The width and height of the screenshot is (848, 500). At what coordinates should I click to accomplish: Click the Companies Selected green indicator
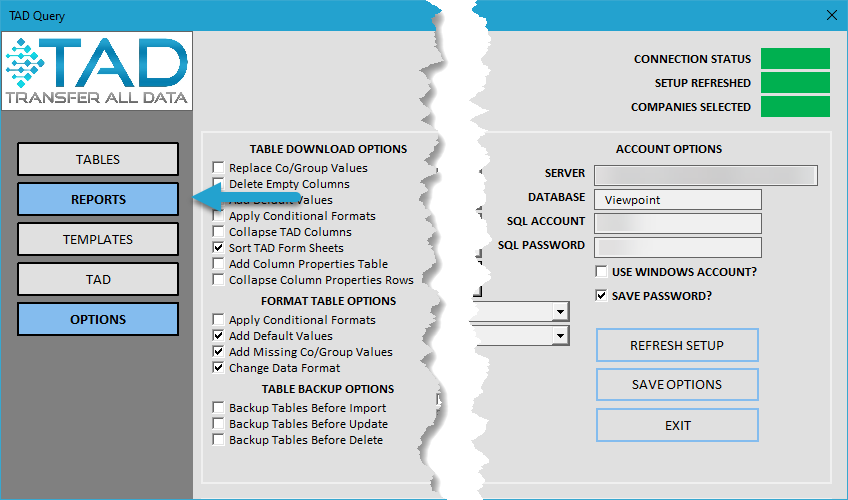(795, 106)
